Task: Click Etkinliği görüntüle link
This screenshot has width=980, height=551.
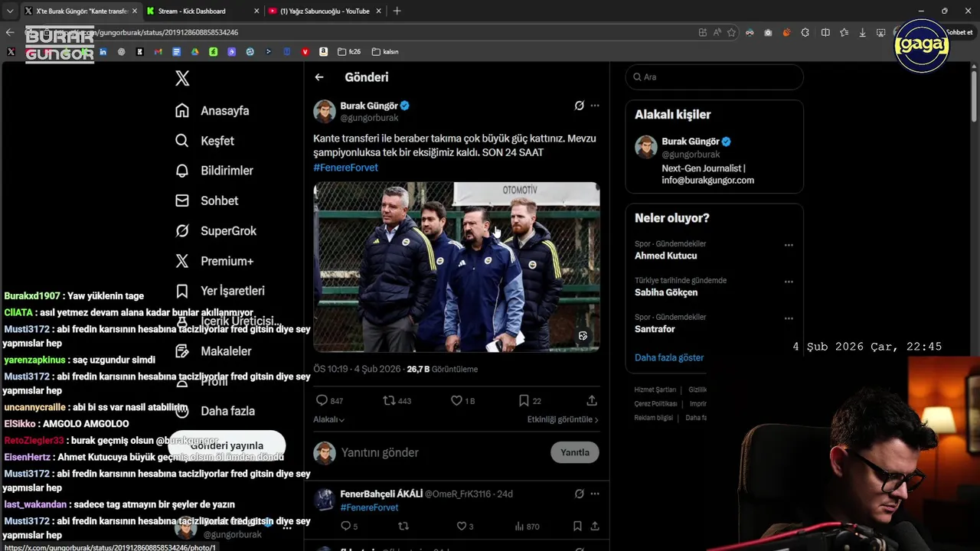Action: click(563, 419)
